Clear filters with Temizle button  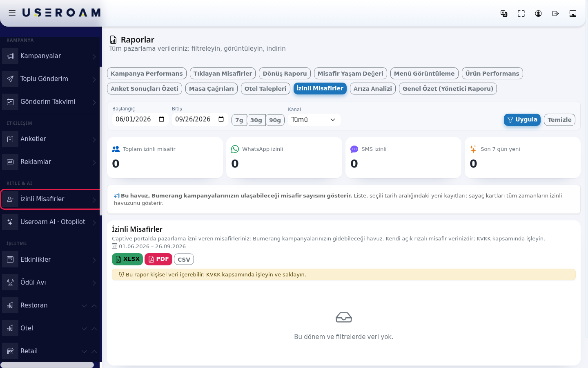pyautogui.click(x=559, y=120)
